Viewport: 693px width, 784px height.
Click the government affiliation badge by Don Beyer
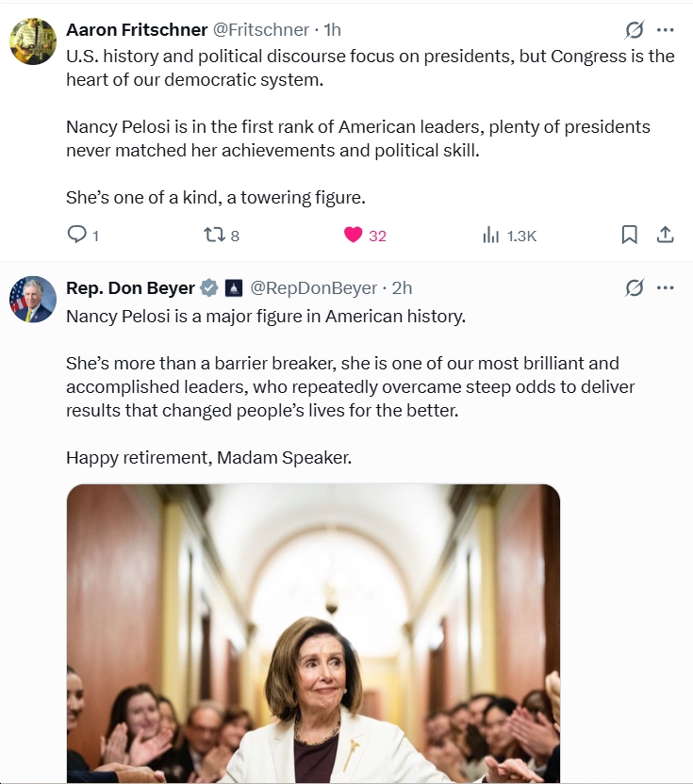pyautogui.click(x=235, y=288)
